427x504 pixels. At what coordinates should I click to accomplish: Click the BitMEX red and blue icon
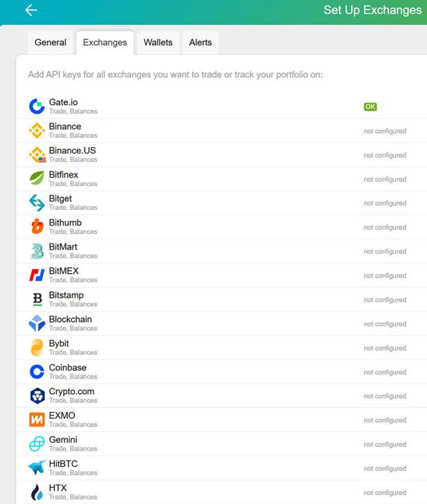click(x=37, y=275)
